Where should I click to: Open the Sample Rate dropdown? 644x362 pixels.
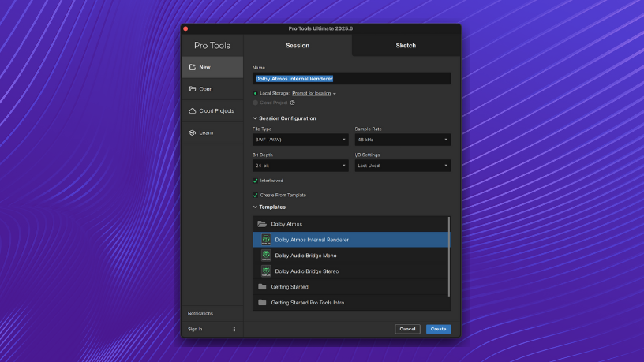click(x=402, y=140)
